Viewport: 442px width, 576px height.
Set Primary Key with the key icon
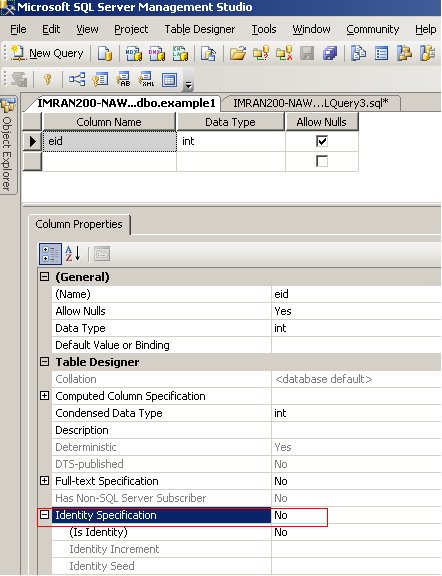click(47, 79)
